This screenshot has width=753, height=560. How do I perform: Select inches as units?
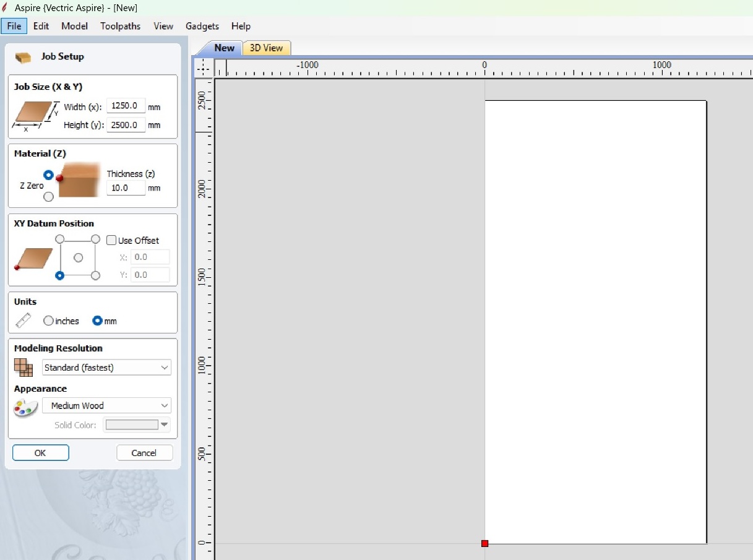(x=48, y=321)
